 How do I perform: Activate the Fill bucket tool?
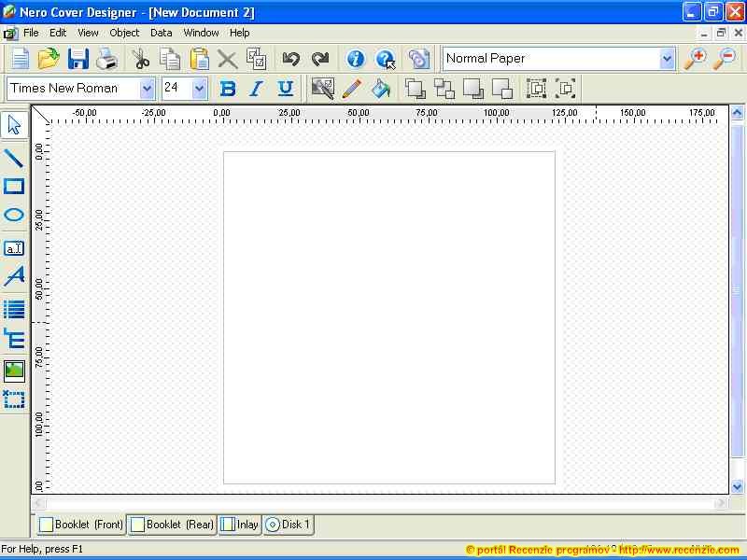click(x=380, y=89)
